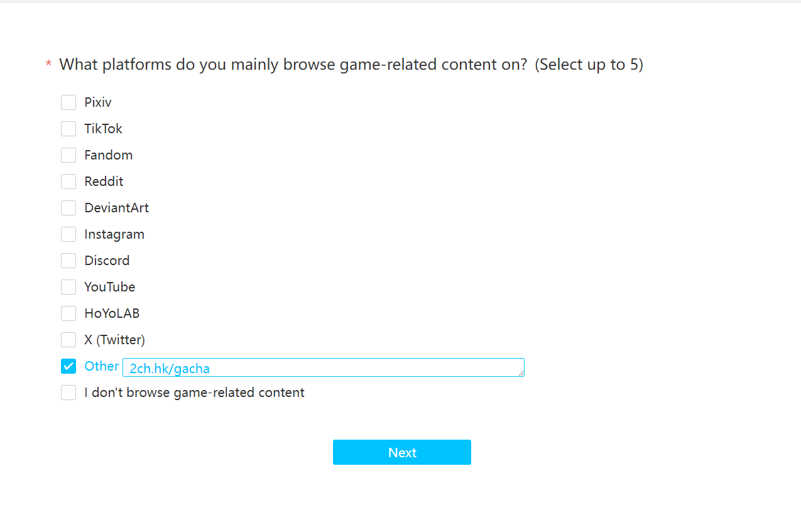
Task: Check I don't browse game-related content
Action: 68,393
